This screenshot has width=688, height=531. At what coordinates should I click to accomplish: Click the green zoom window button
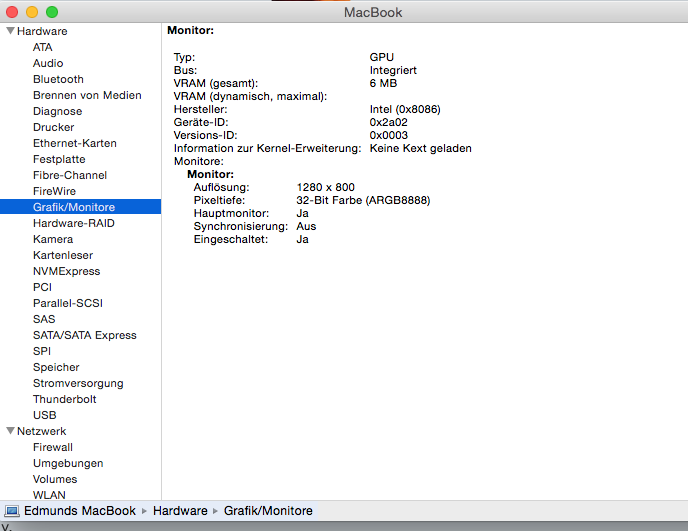point(52,12)
